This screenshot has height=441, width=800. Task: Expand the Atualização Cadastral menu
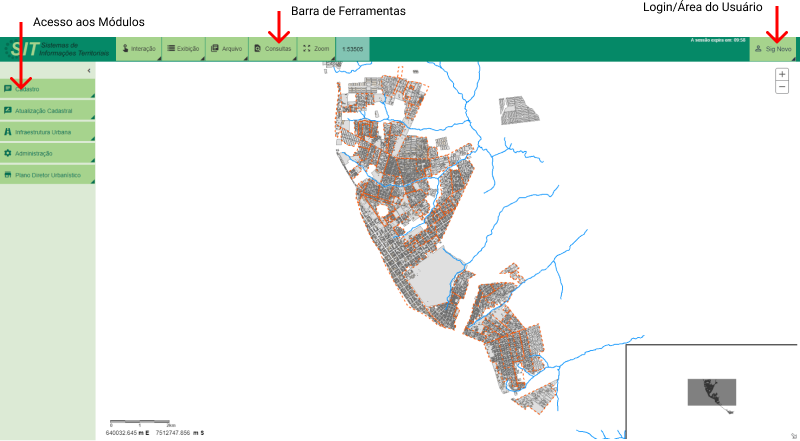coord(48,110)
